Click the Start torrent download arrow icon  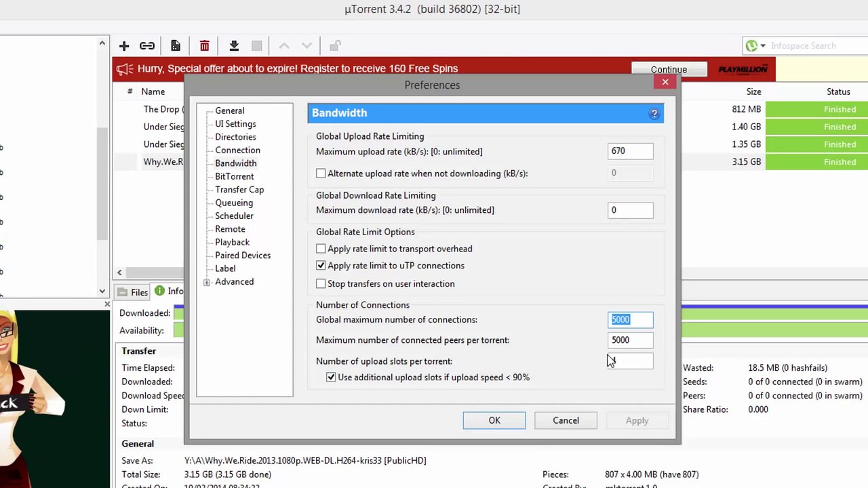tap(234, 46)
